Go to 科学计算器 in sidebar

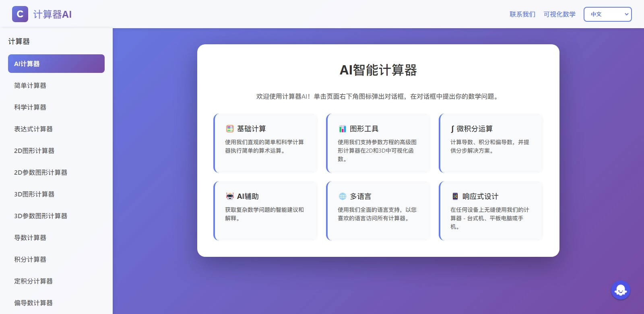(30, 107)
